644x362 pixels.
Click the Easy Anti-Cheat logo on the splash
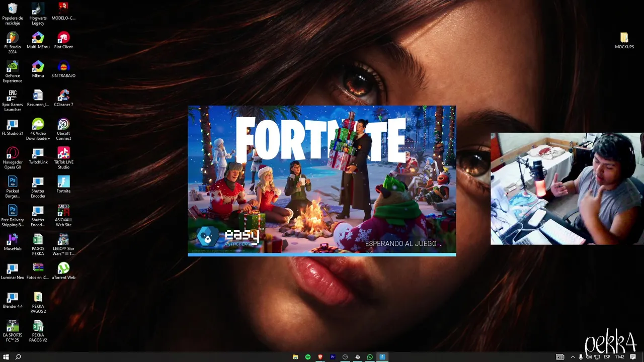230,237
